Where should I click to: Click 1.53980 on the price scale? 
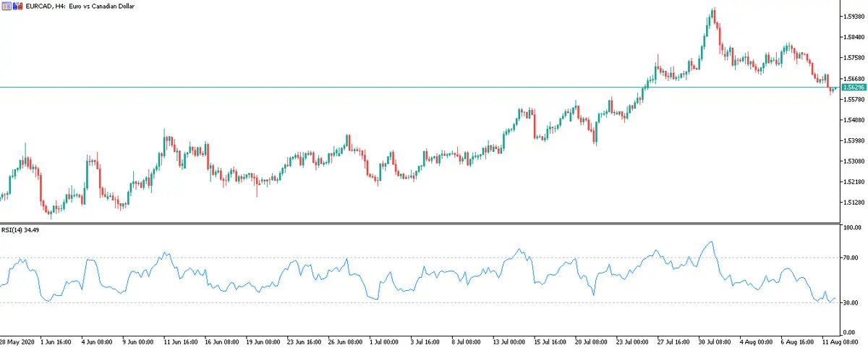[853, 140]
